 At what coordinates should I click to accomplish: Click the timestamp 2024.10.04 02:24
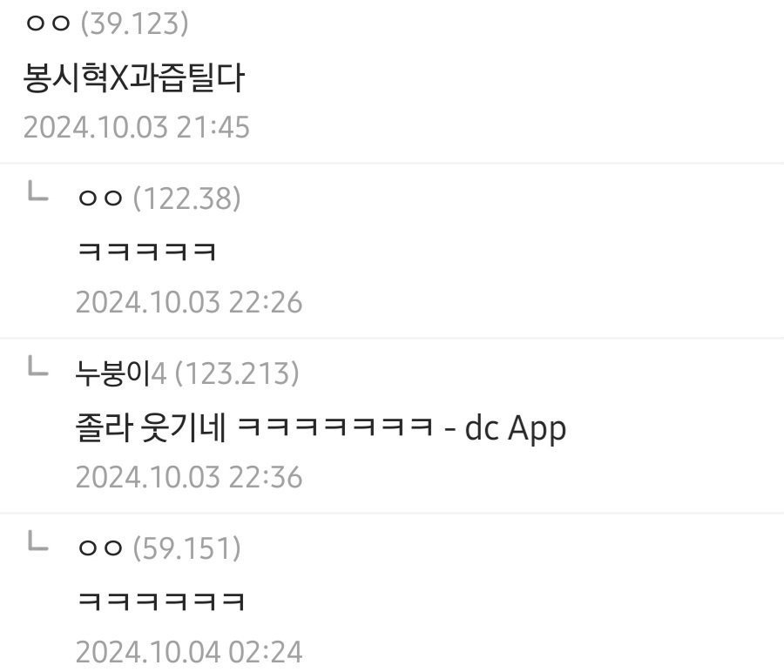click(x=189, y=651)
